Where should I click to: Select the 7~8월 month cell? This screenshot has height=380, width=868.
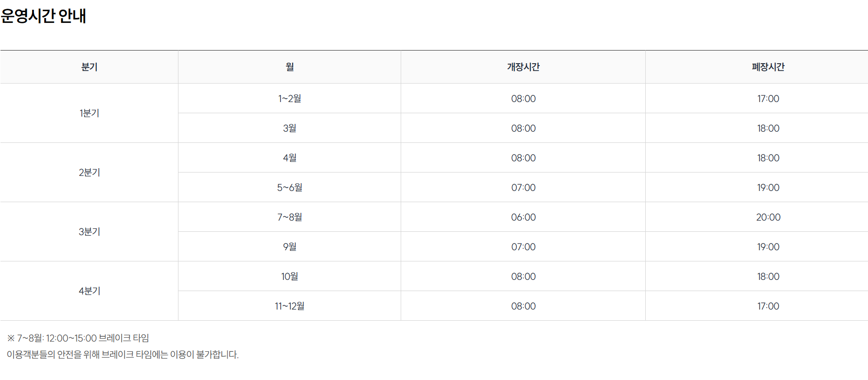point(290,217)
